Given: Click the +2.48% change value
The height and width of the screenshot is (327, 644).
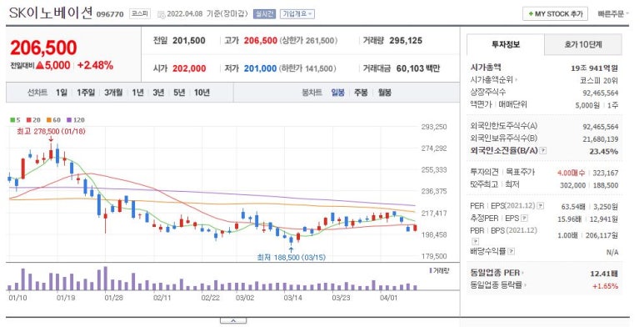Looking at the screenshot, I should pos(95,65).
